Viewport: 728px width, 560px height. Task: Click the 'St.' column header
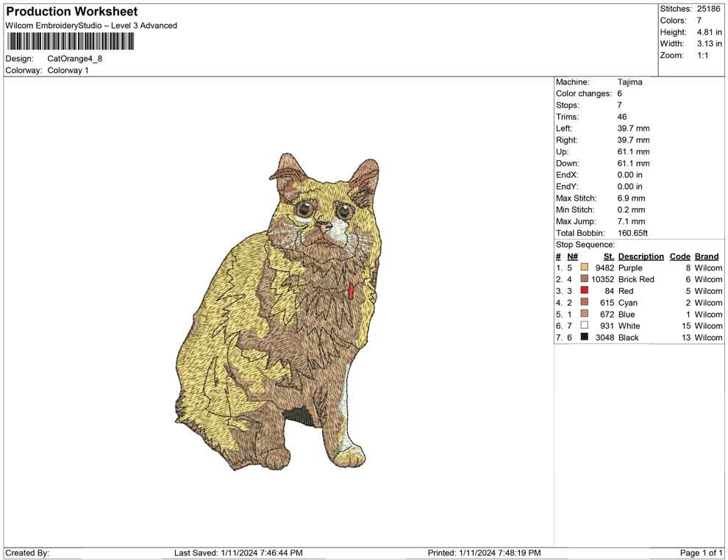(609, 256)
